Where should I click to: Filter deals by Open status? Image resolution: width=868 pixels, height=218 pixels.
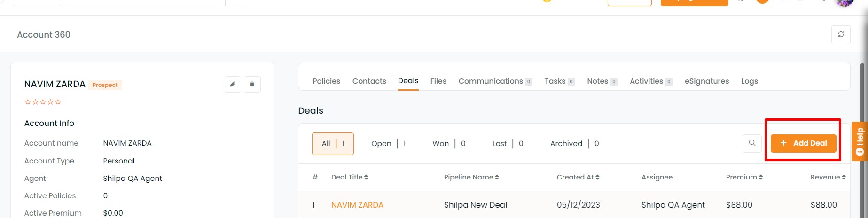(x=388, y=144)
